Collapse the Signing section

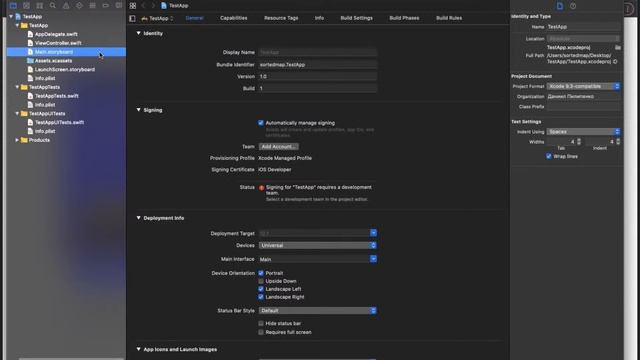tap(138, 110)
